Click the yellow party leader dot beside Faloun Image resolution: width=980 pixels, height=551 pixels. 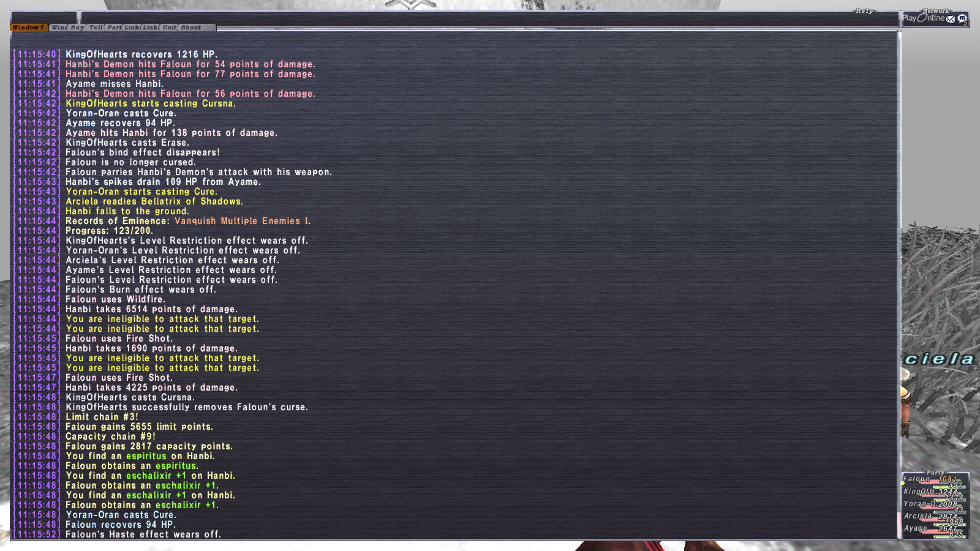(903, 483)
